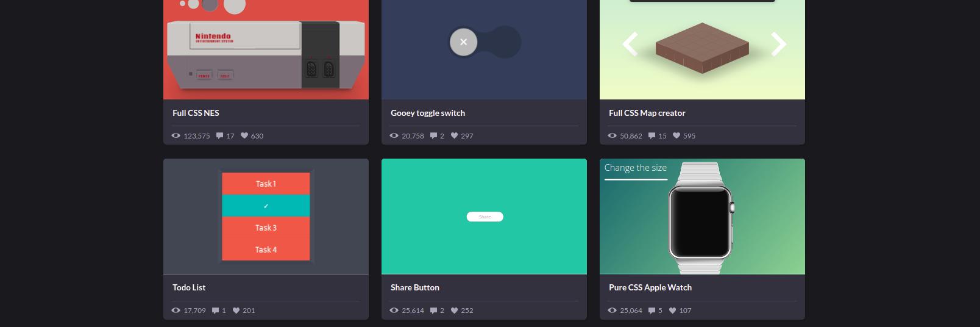980x327 pixels.
Task: Click the comments icon on Gooey toggle switch
Action: (433, 135)
